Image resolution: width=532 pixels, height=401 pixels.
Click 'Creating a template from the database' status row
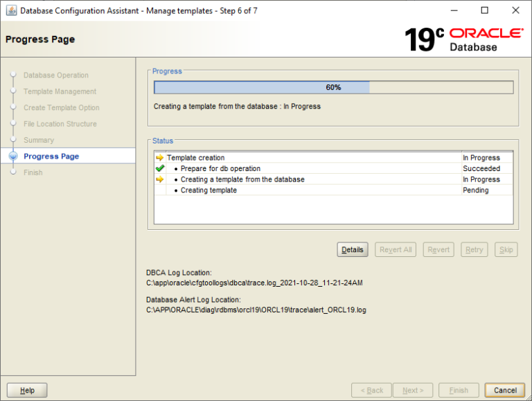333,179
